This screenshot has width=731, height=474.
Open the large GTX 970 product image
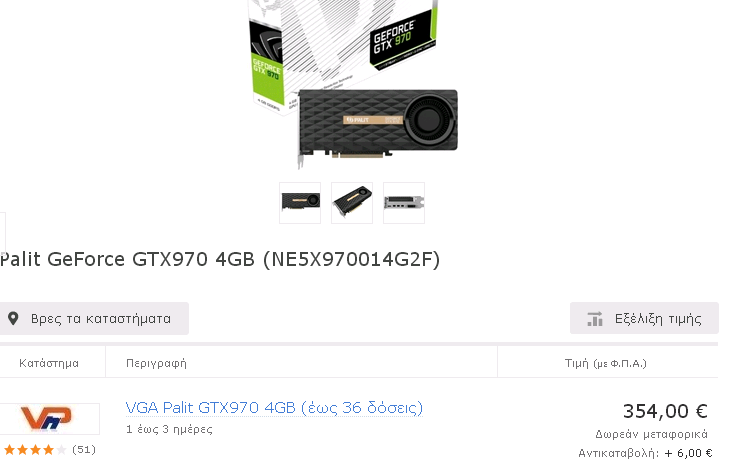(353, 83)
